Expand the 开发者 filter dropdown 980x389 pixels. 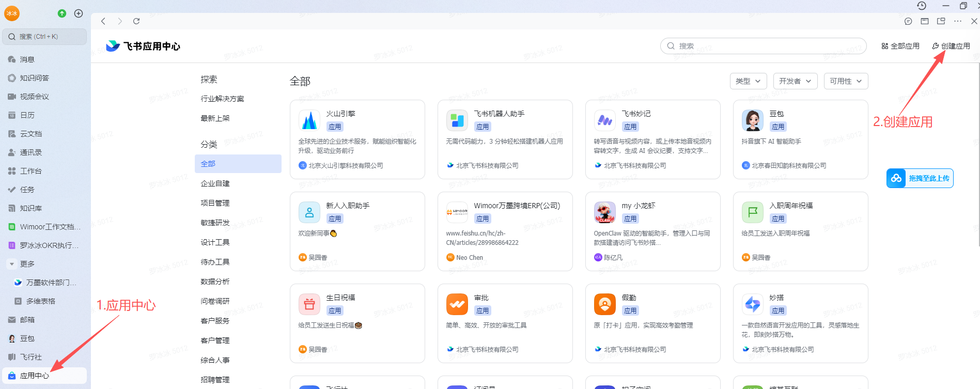pos(795,81)
